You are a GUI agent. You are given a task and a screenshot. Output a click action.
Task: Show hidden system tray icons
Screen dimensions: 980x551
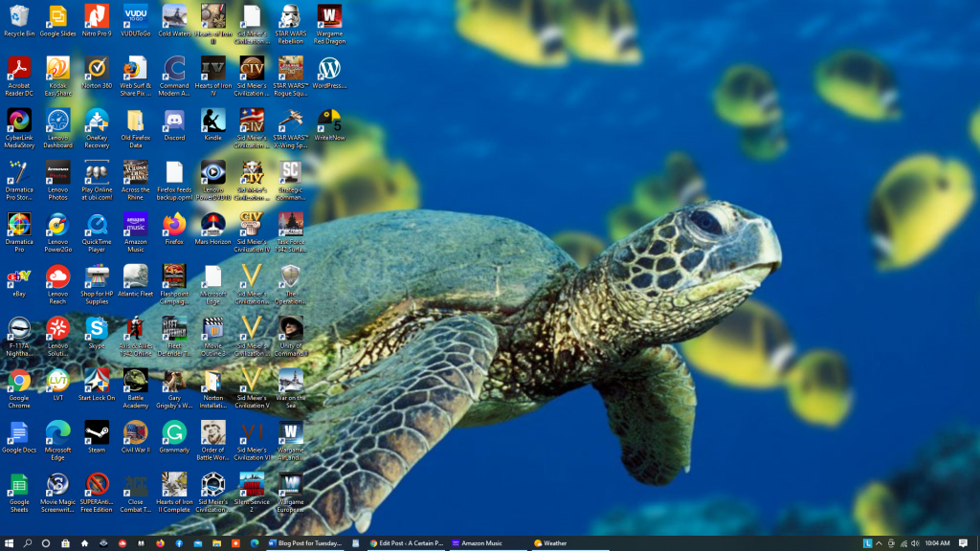880,543
